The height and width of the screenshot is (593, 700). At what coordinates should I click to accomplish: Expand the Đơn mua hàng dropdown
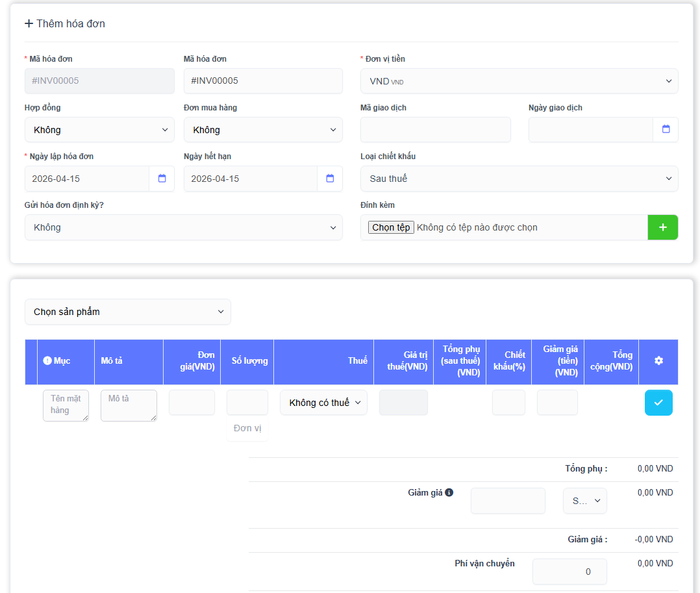click(263, 130)
